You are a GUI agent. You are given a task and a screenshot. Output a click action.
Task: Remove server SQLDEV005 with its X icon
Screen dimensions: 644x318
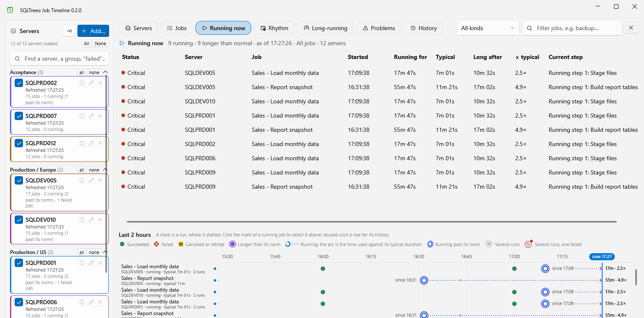click(x=100, y=180)
